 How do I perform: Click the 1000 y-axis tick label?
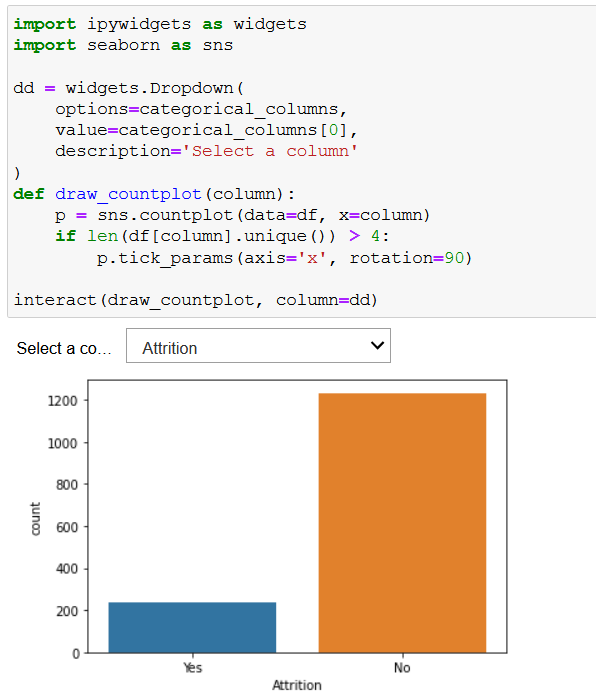63,443
